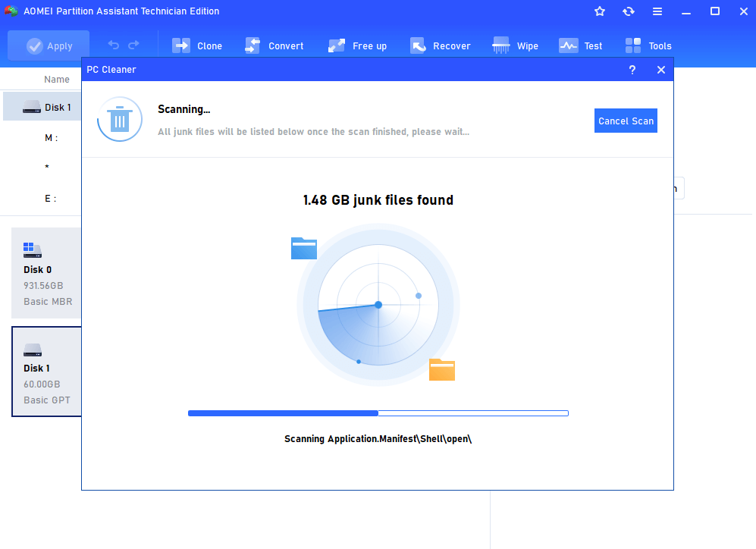The width and height of the screenshot is (756, 549).
Task: Click the Tools grid icon
Action: pyautogui.click(x=633, y=45)
